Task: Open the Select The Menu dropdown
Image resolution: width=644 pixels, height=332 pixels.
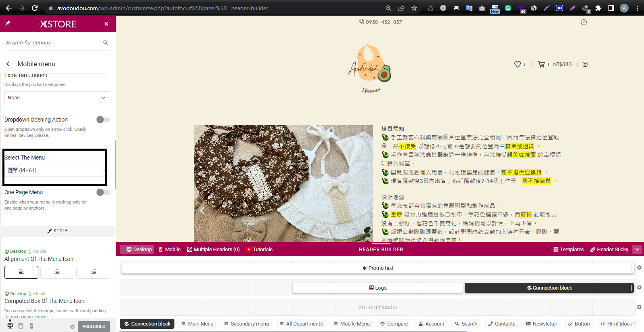Action: pos(57,170)
